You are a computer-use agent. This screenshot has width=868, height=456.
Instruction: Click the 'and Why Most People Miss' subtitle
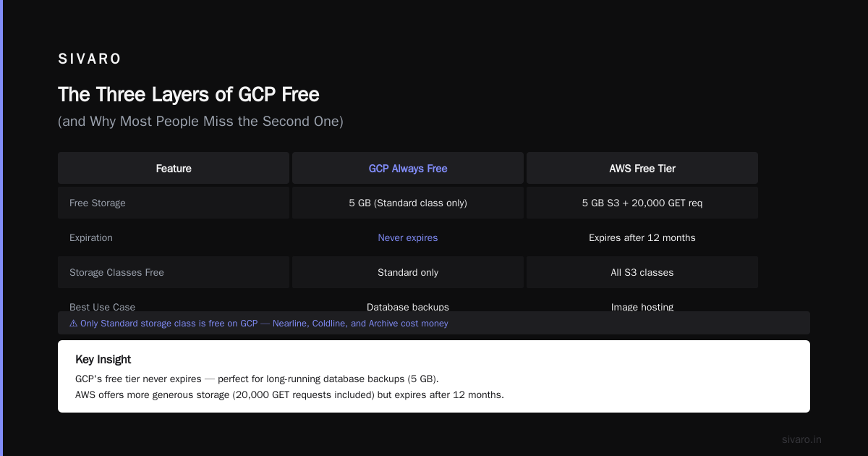[200, 122]
